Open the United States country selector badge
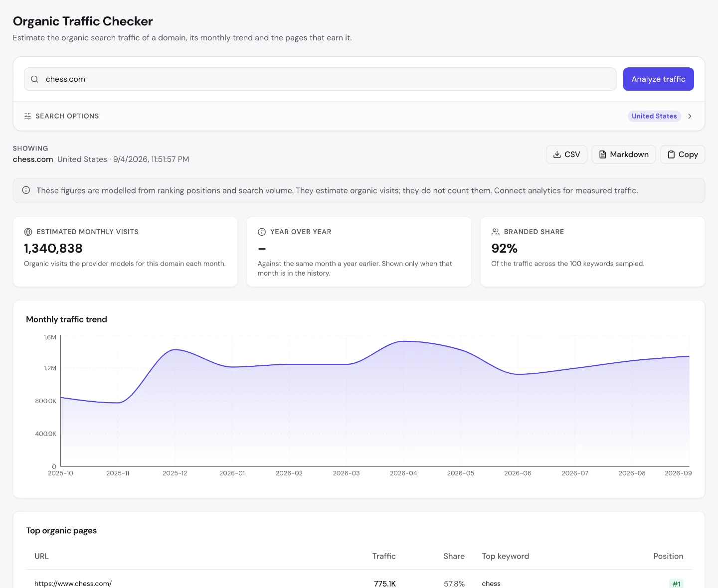Image resolution: width=718 pixels, height=588 pixels. (654, 116)
